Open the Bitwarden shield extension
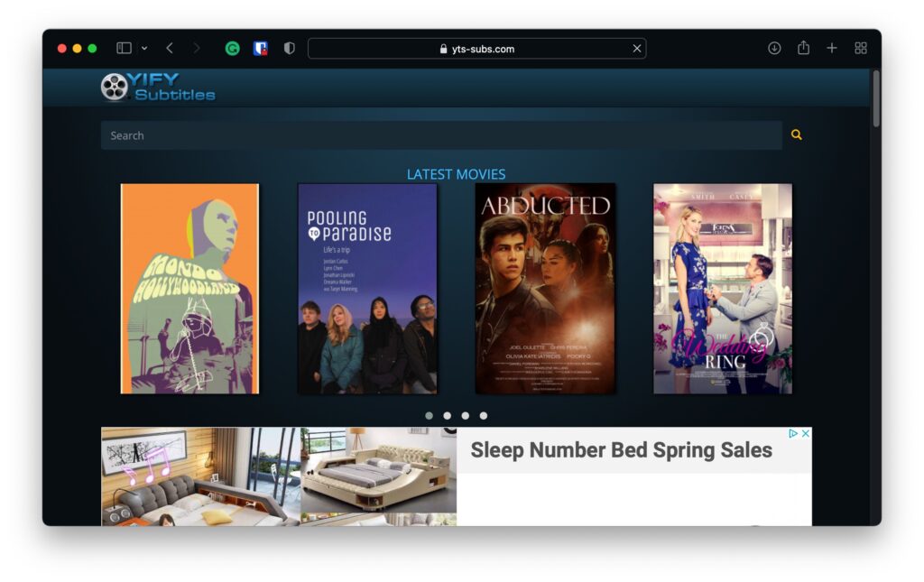 261,49
